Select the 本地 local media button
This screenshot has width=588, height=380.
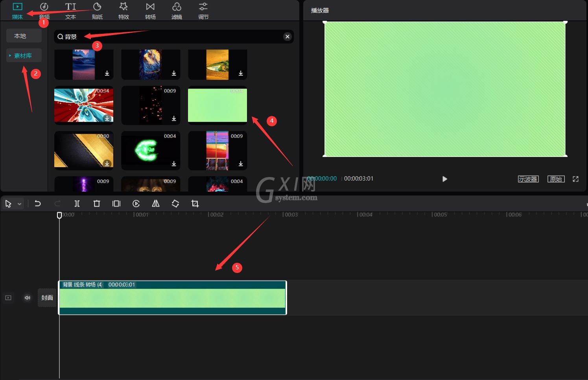(24, 36)
